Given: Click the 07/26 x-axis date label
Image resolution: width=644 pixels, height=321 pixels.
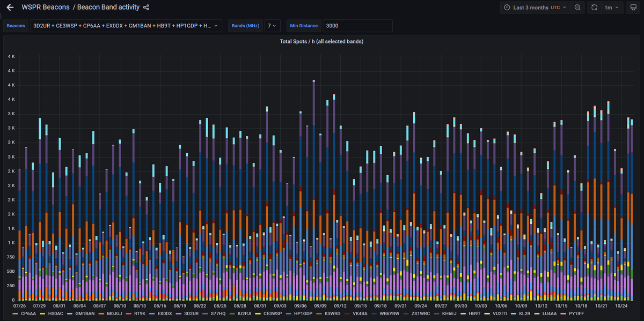Looking at the screenshot, I should click(19, 305).
